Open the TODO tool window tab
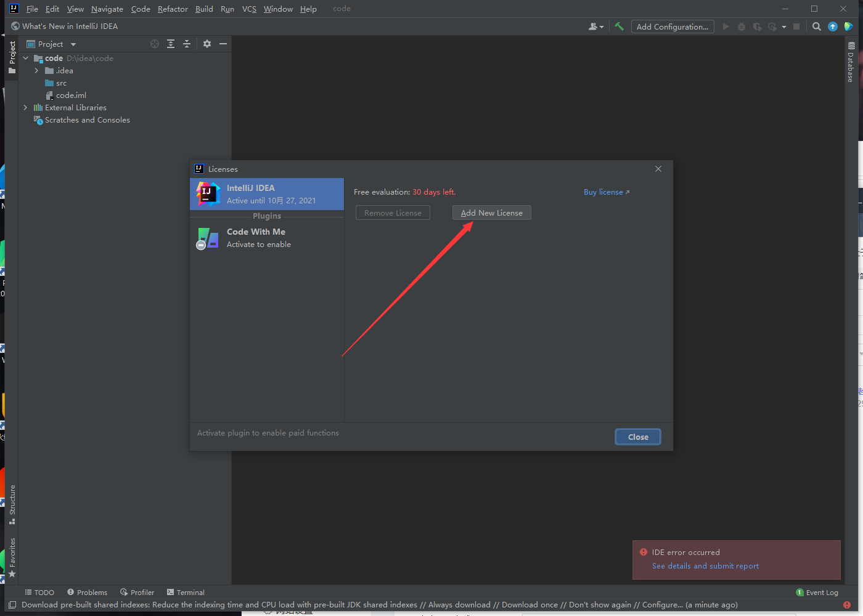Viewport: 863px width, 616px height. click(x=39, y=593)
